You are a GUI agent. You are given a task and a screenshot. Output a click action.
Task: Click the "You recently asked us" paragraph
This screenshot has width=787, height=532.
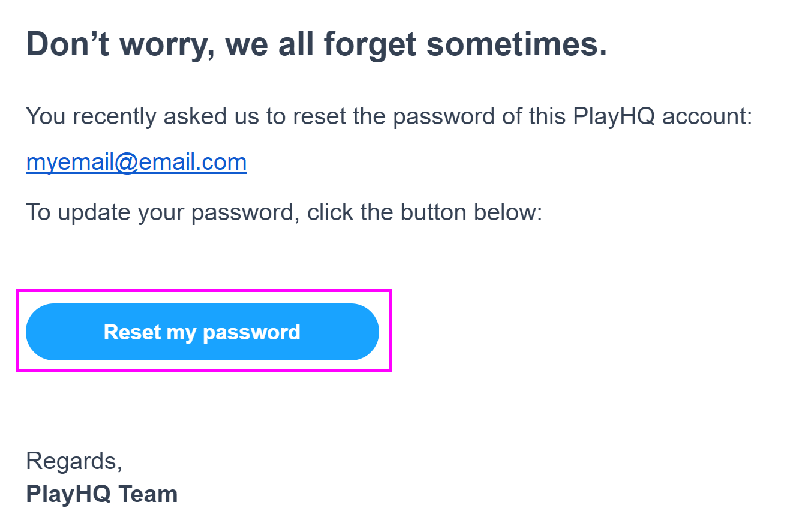388,115
